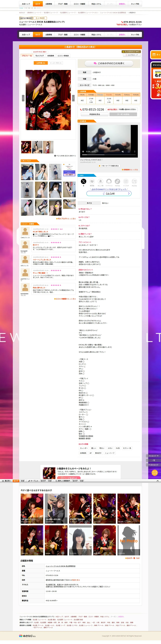
Task: Select the first thumbnail under the main photo
Action: coord(26,147)
